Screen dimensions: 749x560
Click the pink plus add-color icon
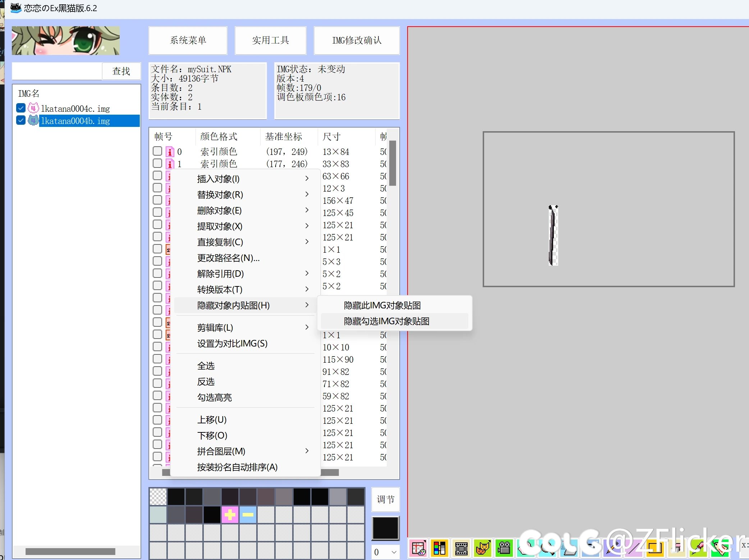pos(230,515)
